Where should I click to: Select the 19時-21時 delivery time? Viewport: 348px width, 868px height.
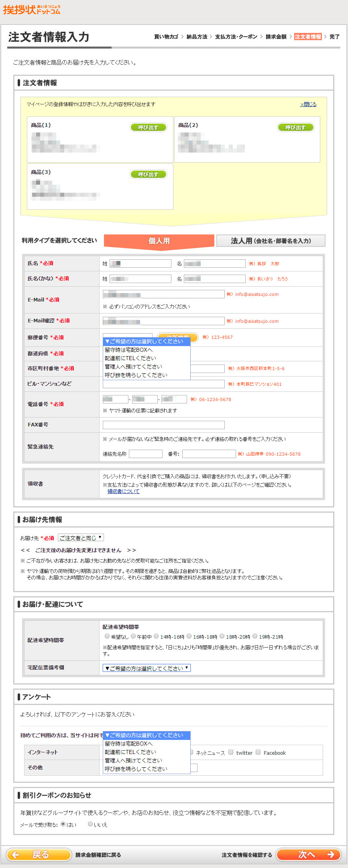point(255,636)
